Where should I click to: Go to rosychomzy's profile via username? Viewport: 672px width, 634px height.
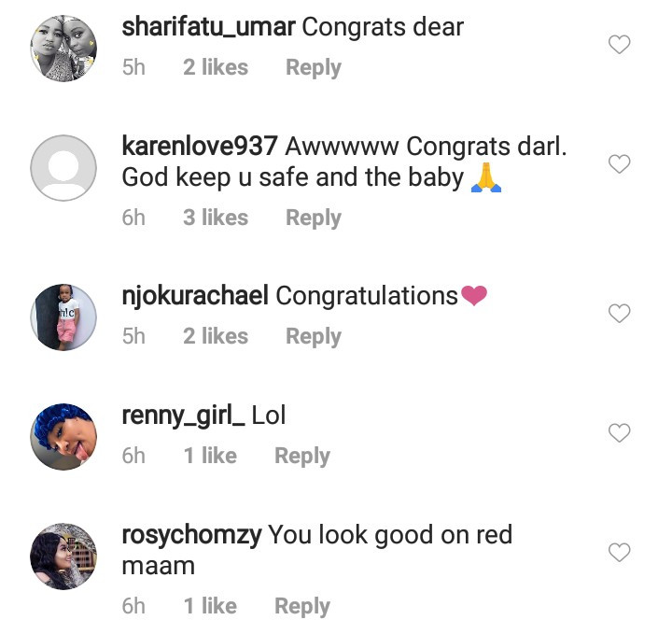(x=191, y=535)
